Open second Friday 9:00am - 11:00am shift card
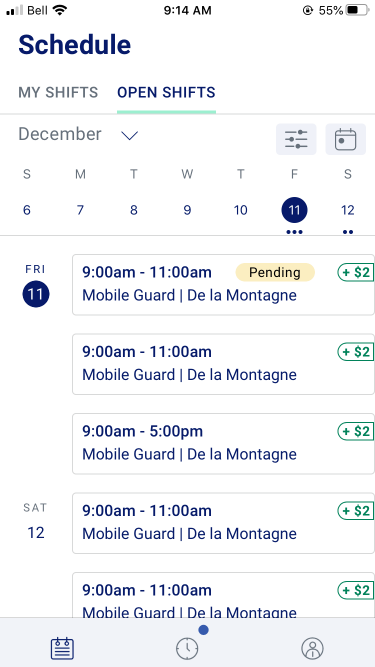375x667 pixels. [224, 364]
